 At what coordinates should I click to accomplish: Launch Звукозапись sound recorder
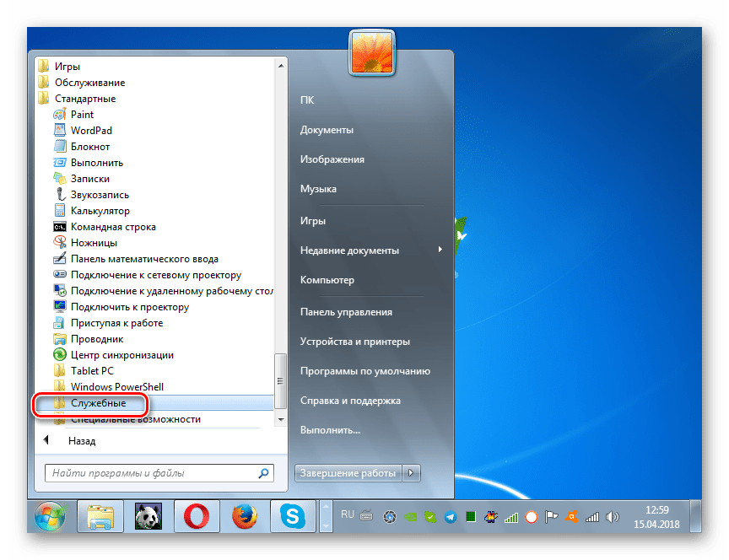point(94,194)
